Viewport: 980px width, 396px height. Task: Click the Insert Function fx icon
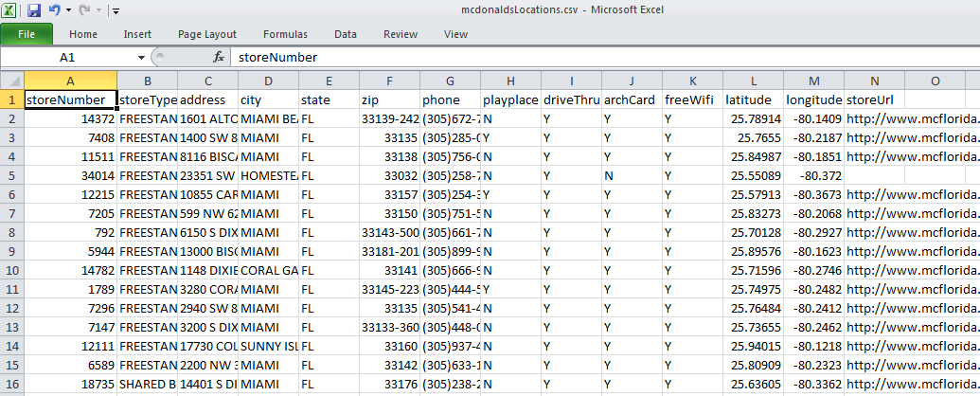tap(218, 58)
